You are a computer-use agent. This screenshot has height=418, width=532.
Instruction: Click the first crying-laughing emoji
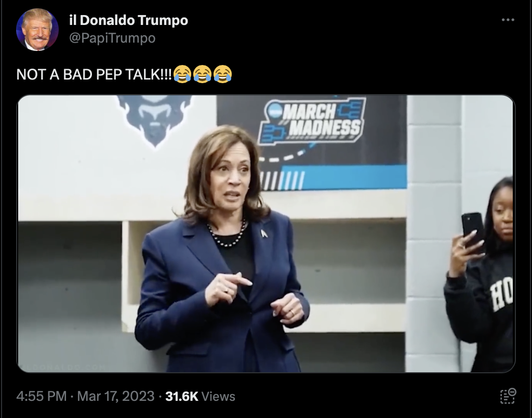pos(182,74)
